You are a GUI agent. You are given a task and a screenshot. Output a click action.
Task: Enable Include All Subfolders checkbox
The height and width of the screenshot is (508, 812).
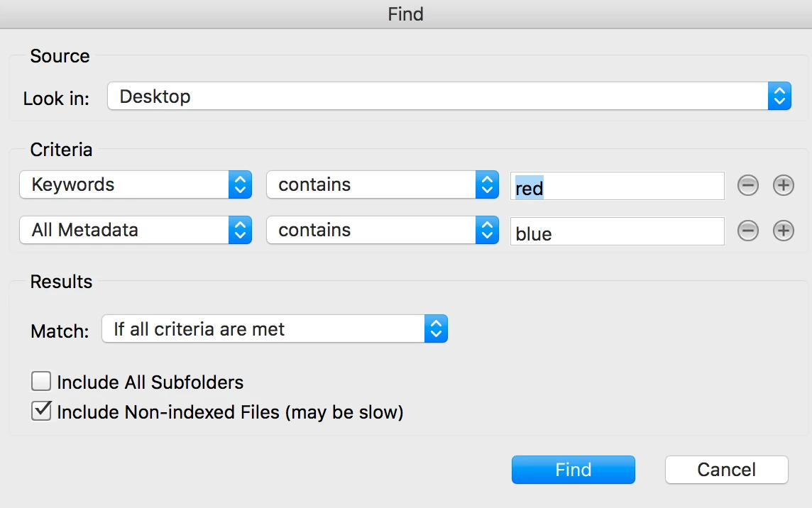pos(41,382)
